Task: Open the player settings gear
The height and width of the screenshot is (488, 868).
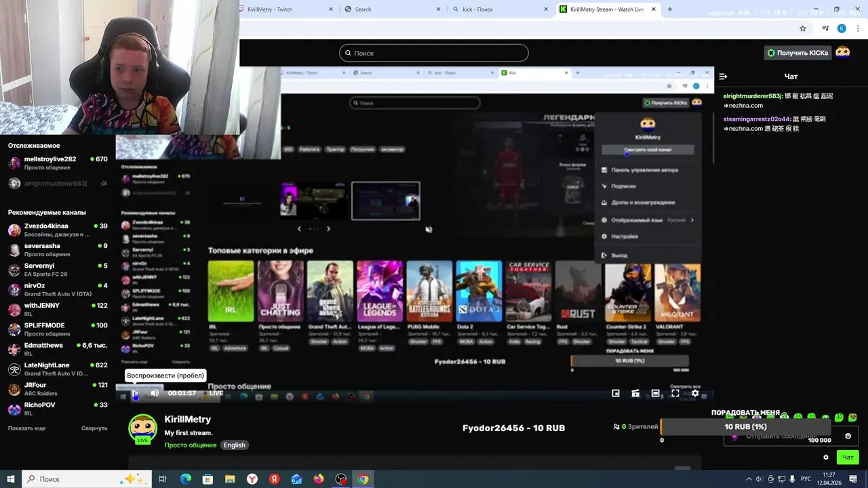Action: tap(695, 393)
